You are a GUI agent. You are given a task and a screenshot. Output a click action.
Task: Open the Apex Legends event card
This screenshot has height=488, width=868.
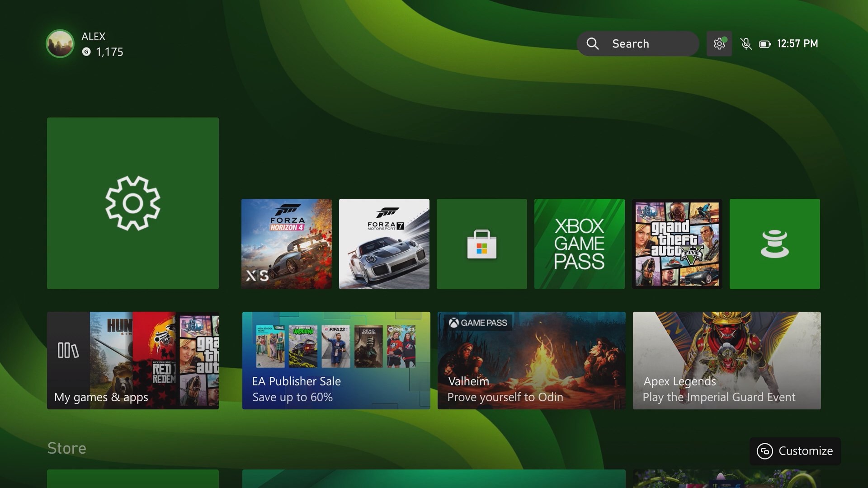pyautogui.click(x=727, y=361)
